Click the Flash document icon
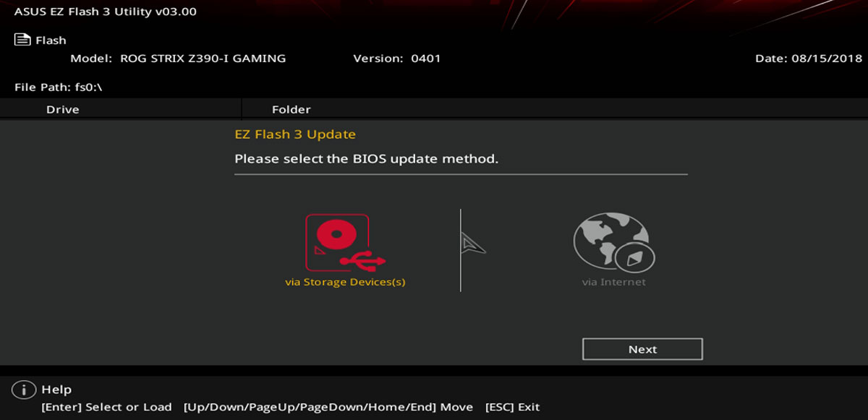 22,40
